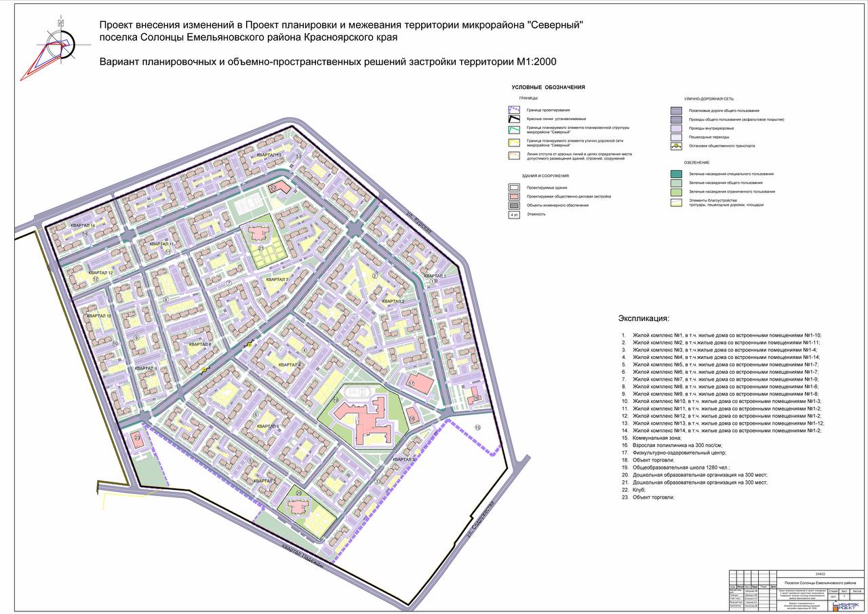This screenshot has width=868, height=614.
Task: Click the 'КВАРТАЛ 1' map label
Action: [435, 276]
